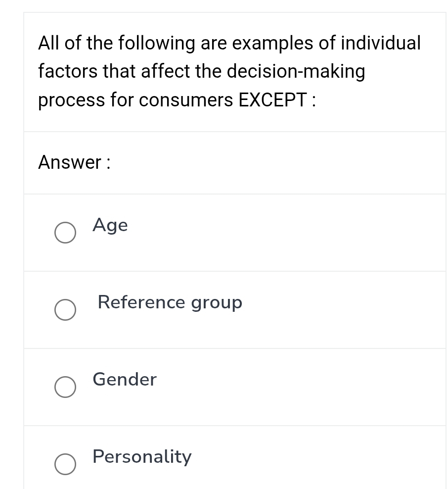This screenshot has width=448, height=489.
Task: Select the Personality radio button
Action: coord(65,464)
